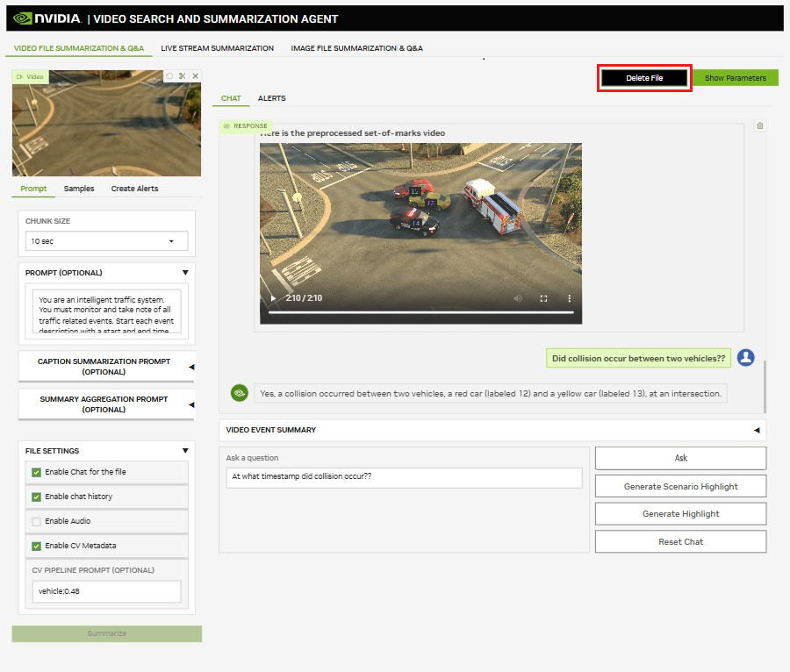
Task: Play the set-of-marks video
Action: (x=273, y=298)
